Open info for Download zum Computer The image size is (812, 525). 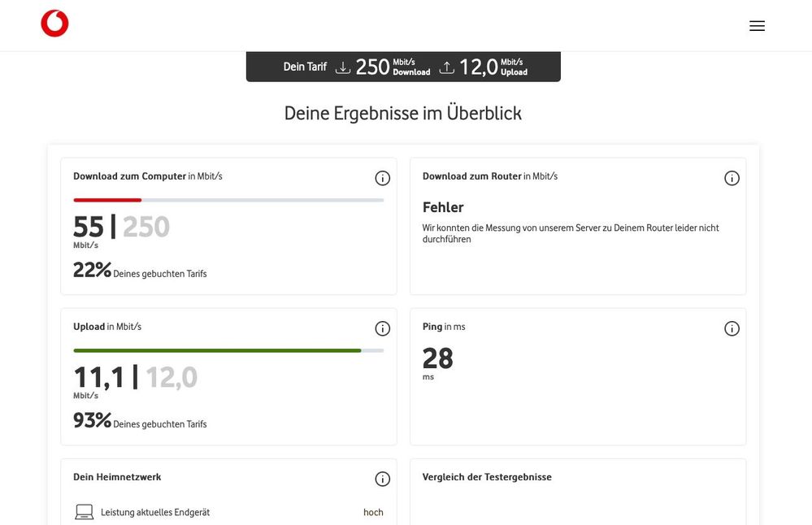(x=382, y=178)
